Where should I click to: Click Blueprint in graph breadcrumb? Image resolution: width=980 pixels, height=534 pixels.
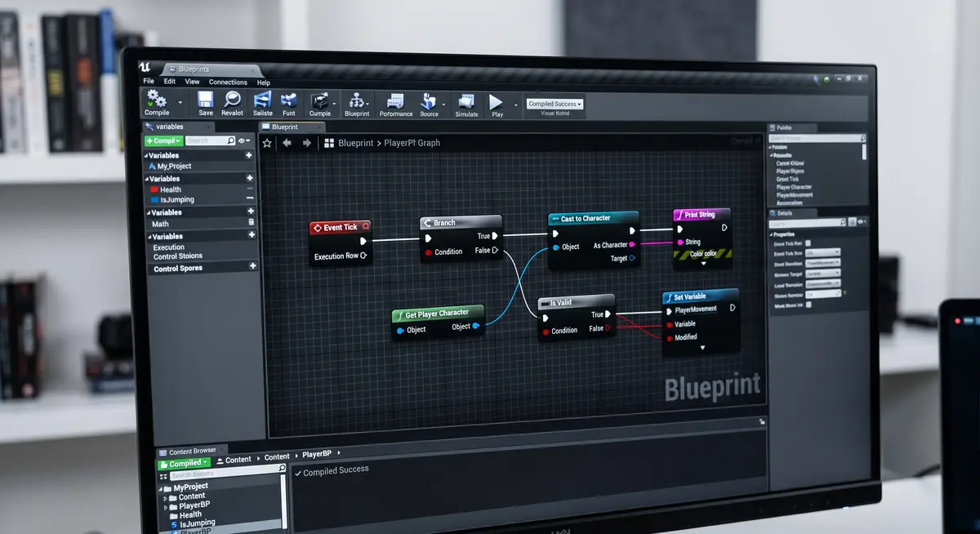click(x=355, y=143)
